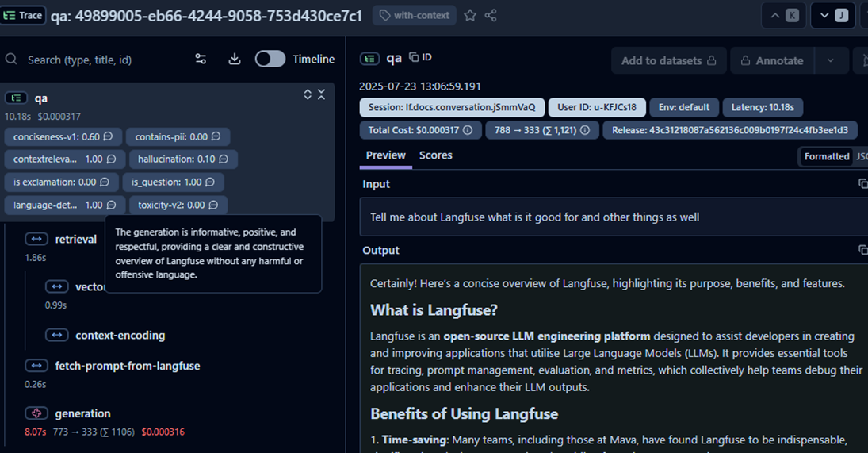The height and width of the screenshot is (453, 868).
Task: Open comment bubble on toxicity-v2 score
Action: tap(214, 205)
